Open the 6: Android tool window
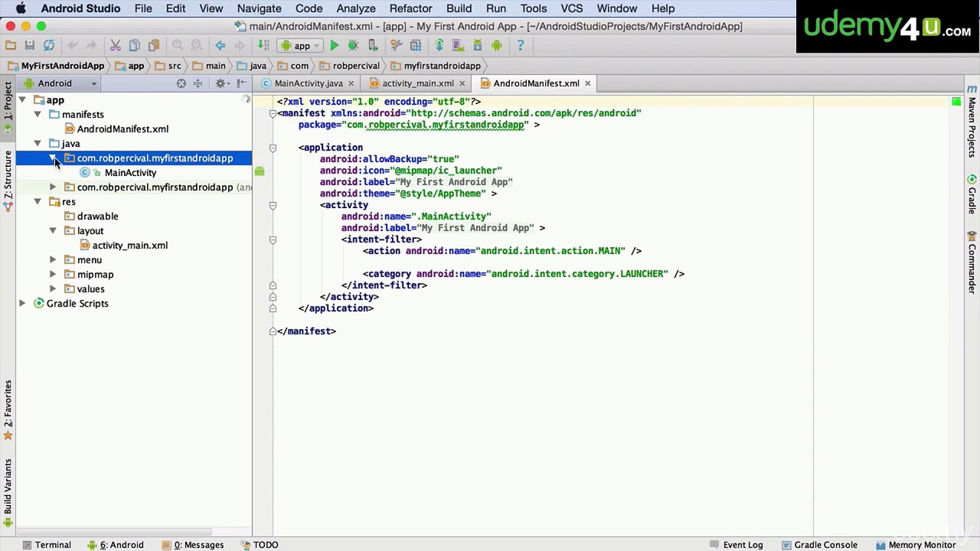This screenshot has height=551, width=980. pyautogui.click(x=116, y=545)
